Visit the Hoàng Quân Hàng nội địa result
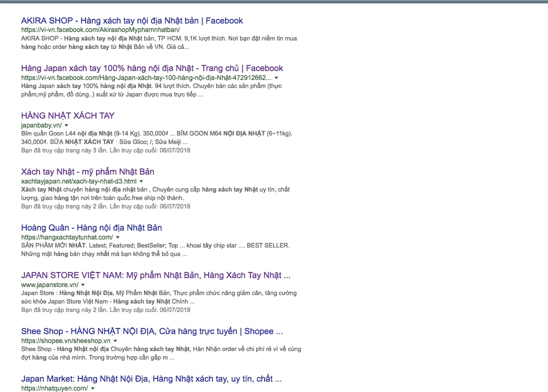 pos(91,228)
